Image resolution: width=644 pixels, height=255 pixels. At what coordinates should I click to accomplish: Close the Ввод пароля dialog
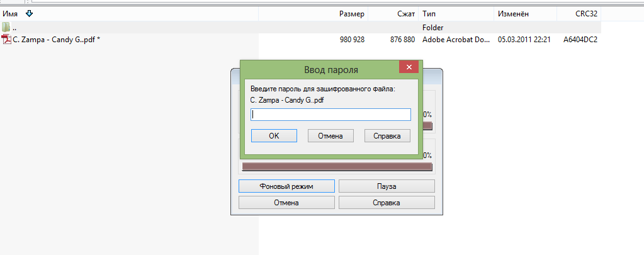409,67
